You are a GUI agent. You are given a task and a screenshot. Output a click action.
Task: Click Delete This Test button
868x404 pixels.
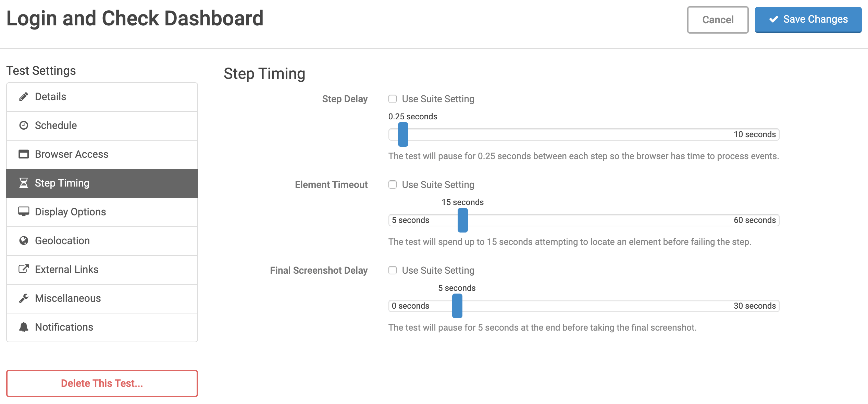coord(101,383)
